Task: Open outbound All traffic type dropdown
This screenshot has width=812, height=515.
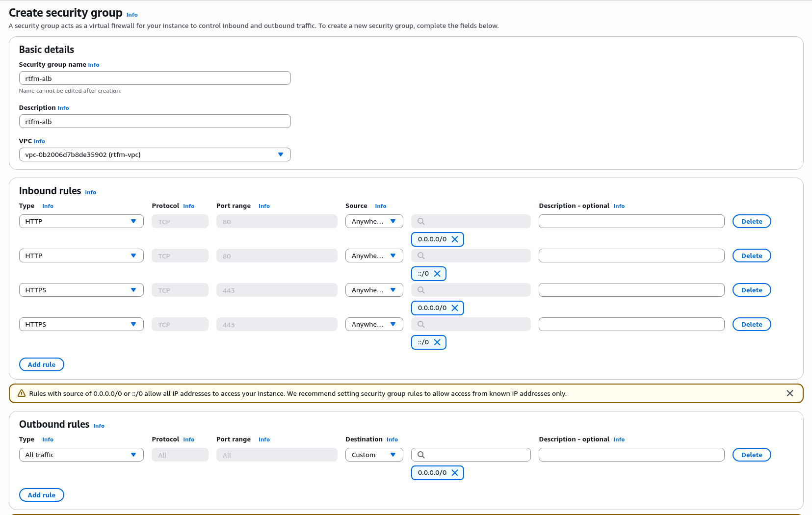Action: (x=81, y=455)
